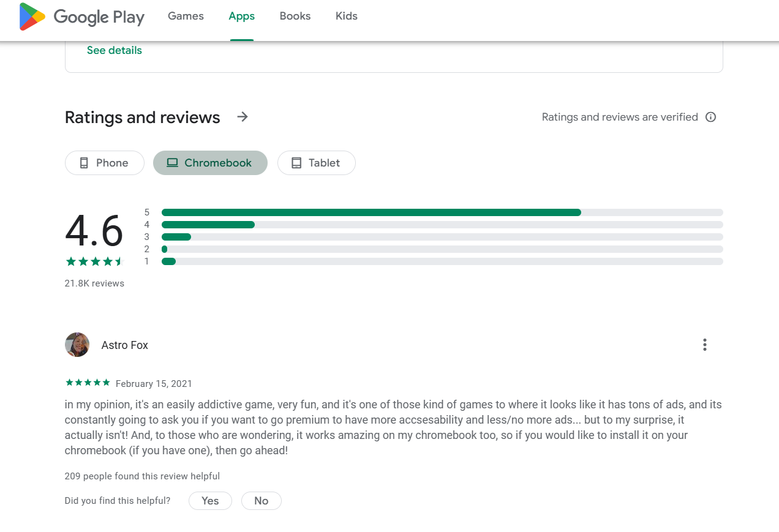Open the Kids tab
Viewport: 779px width, 532px height.
coord(347,17)
